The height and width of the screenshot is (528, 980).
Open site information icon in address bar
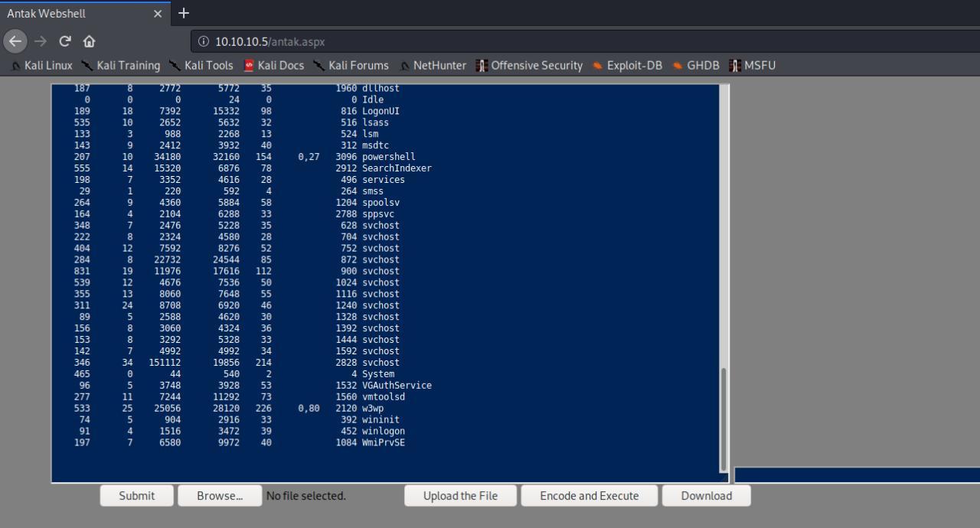[x=204, y=41]
